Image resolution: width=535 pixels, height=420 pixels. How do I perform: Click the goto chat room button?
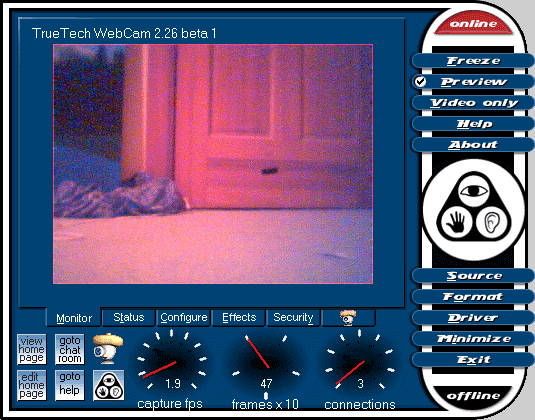pos(70,349)
